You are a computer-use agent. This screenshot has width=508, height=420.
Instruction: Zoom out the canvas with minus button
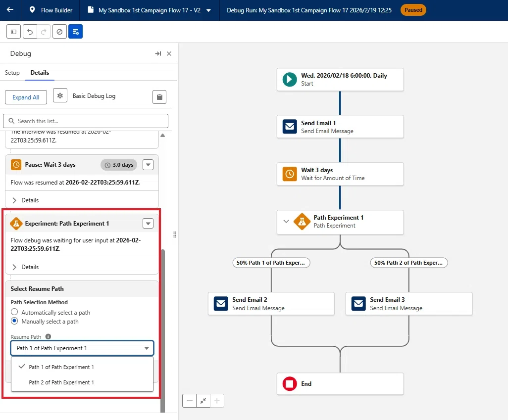point(190,401)
